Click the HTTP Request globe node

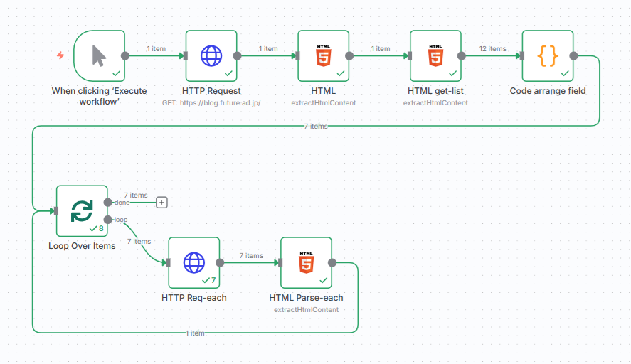(211, 55)
